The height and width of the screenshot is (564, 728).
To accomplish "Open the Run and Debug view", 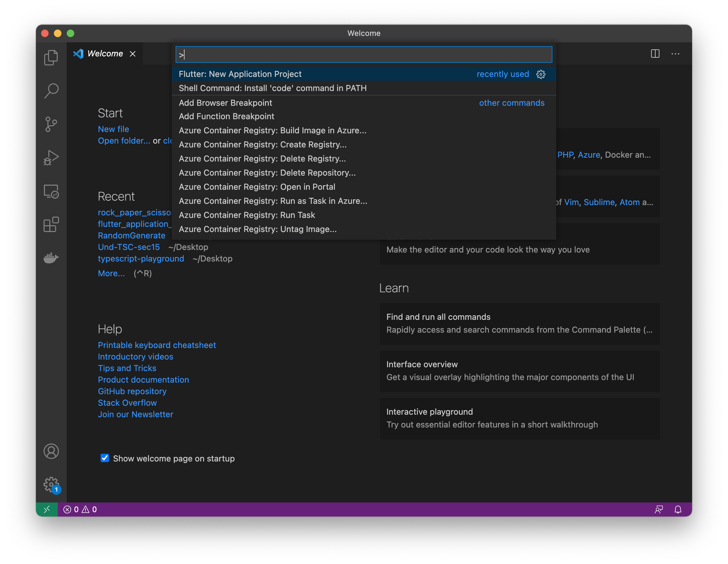I will coord(51,158).
